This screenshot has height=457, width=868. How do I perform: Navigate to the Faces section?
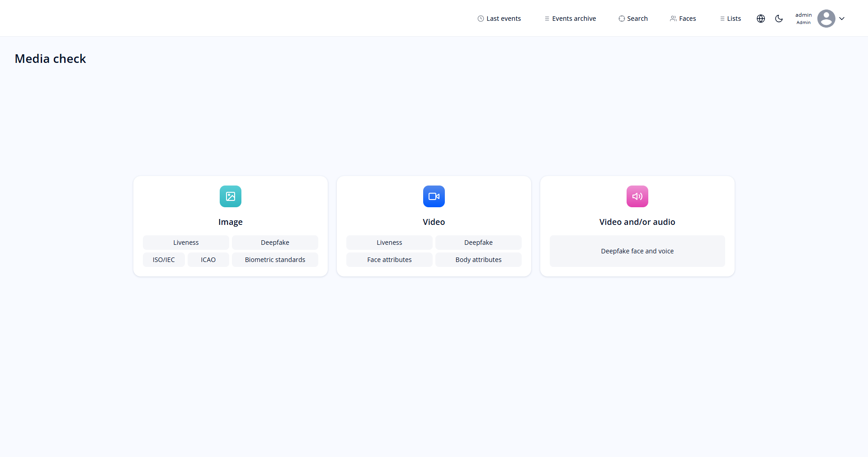(x=683, y=19)
